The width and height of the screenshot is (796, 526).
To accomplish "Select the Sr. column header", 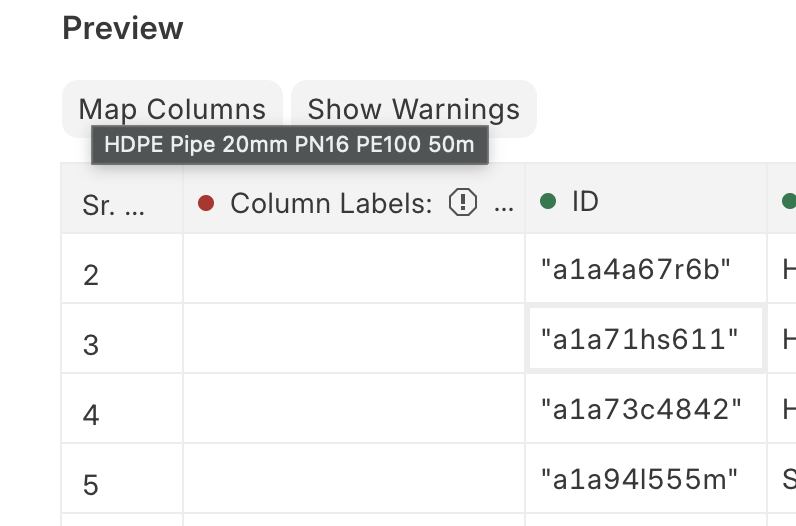I will (114, 204).
